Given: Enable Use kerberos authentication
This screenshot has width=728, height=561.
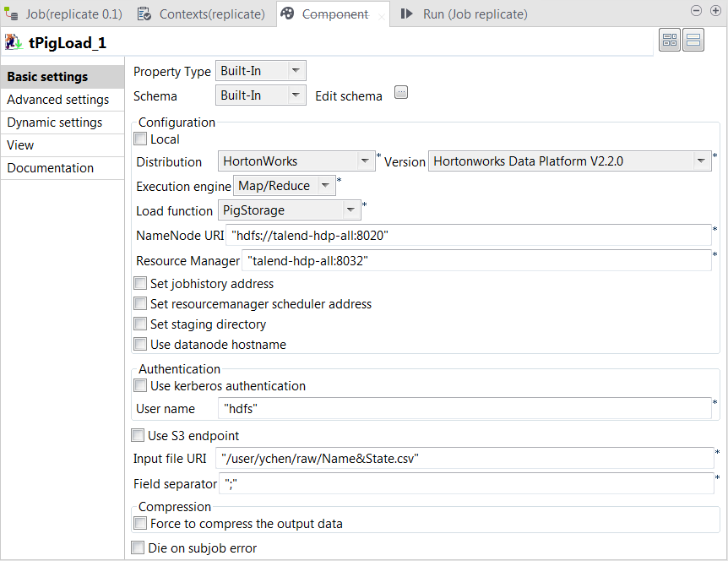Looking at the screenshot, I should (139, 385).
